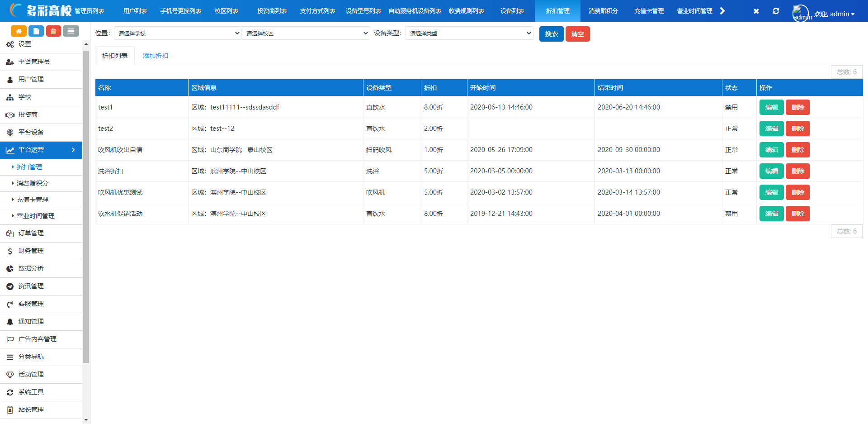Image resolution: width=868 pixels, height=424 pixels.
Task: Click the 多彩高校 logo
Action: tap(41, 10)
